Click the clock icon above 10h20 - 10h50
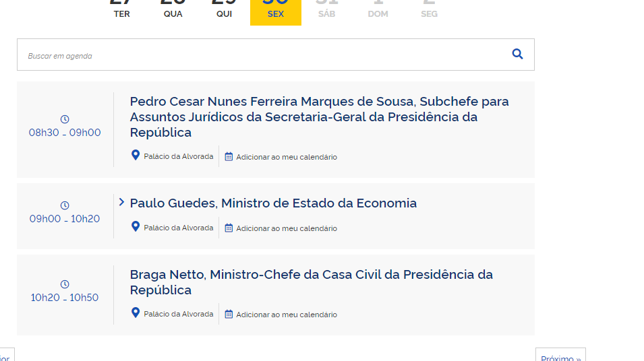 65,284
